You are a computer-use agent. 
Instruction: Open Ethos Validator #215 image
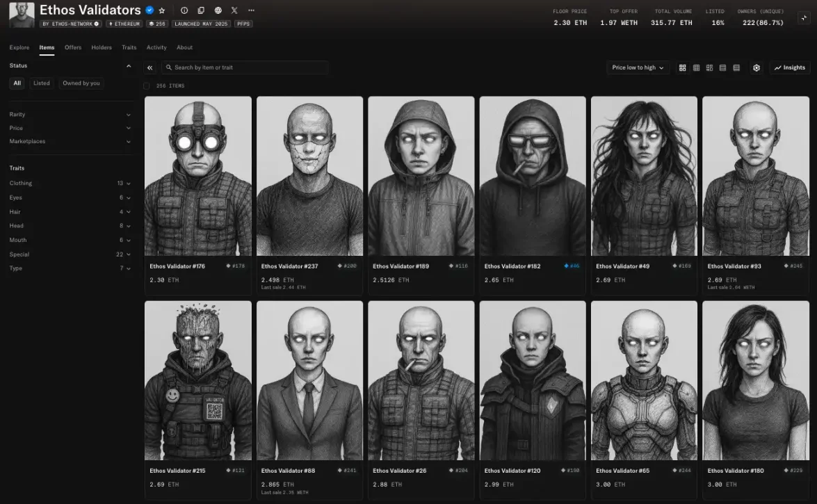pyautogui.click(x=198, y=380)
